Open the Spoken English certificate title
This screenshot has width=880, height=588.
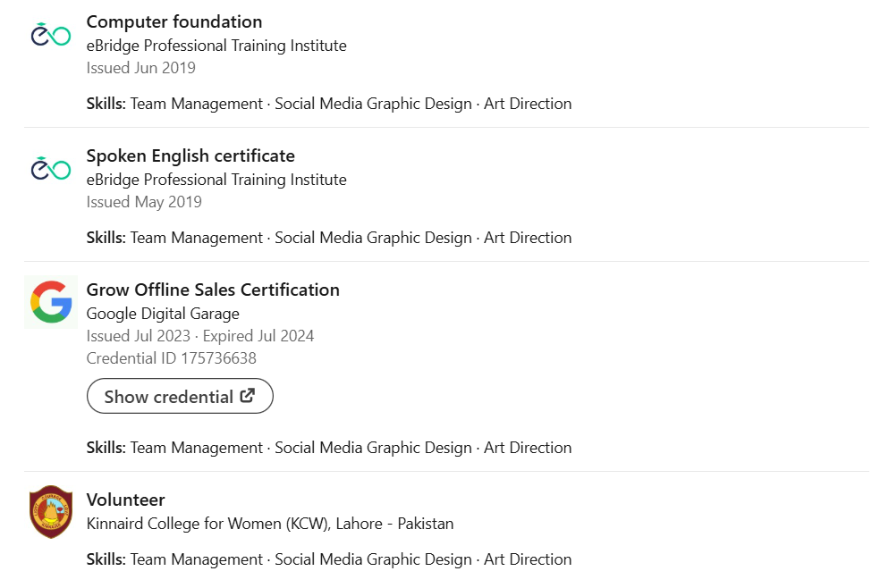pyautogui.click(x=190, y=155)
